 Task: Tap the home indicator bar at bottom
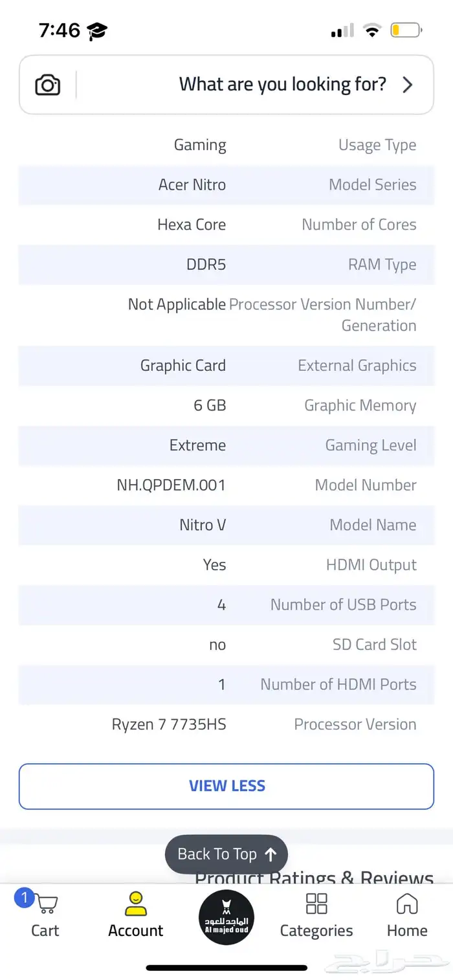click(226, 968)
